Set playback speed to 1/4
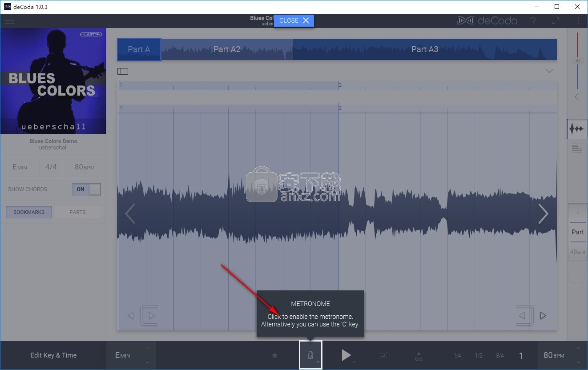 [457, 355]
